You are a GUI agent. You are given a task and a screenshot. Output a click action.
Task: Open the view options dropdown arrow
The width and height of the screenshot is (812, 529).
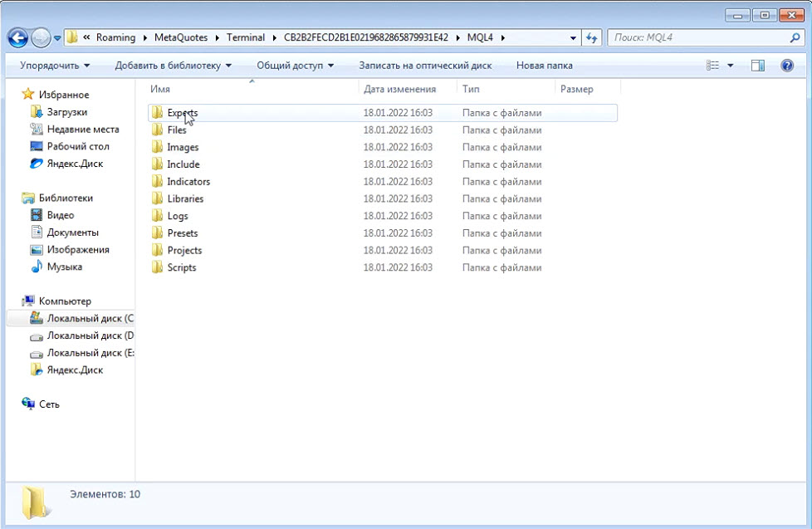[x=731, y=66]
